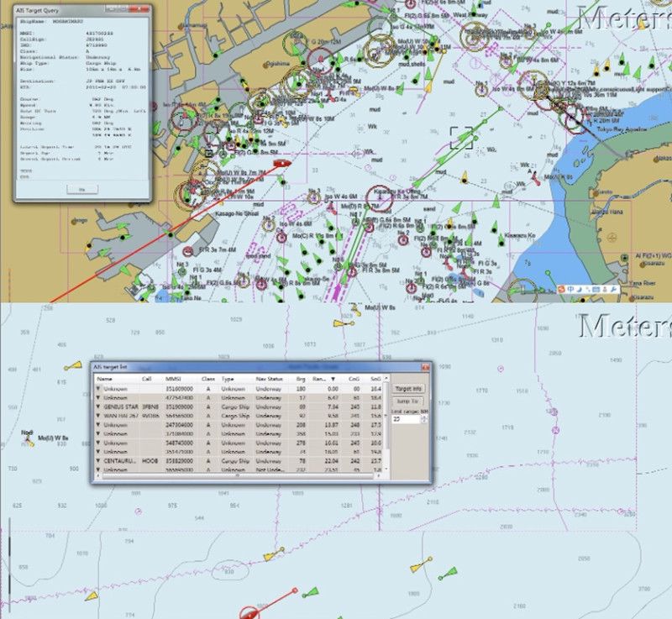
Task: Expand the WAN HAI 267 row details
Action: pos(97,414)
